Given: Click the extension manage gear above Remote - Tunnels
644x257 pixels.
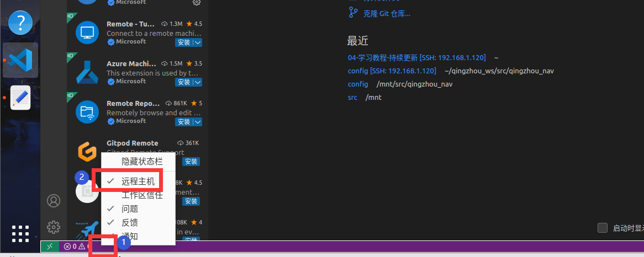Looking at the screenshot, I should (197, 2).
